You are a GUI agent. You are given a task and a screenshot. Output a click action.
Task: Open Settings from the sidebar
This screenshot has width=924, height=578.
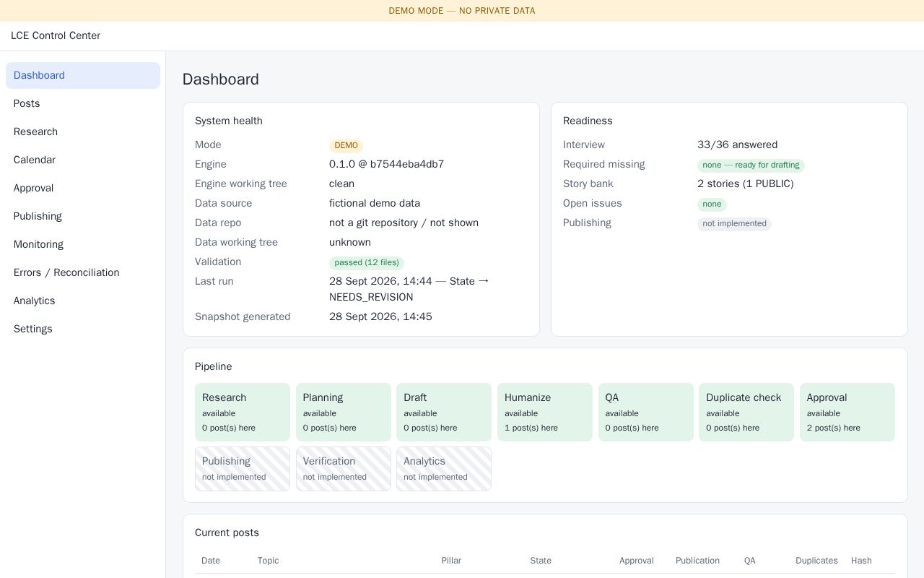click(83, 329)
